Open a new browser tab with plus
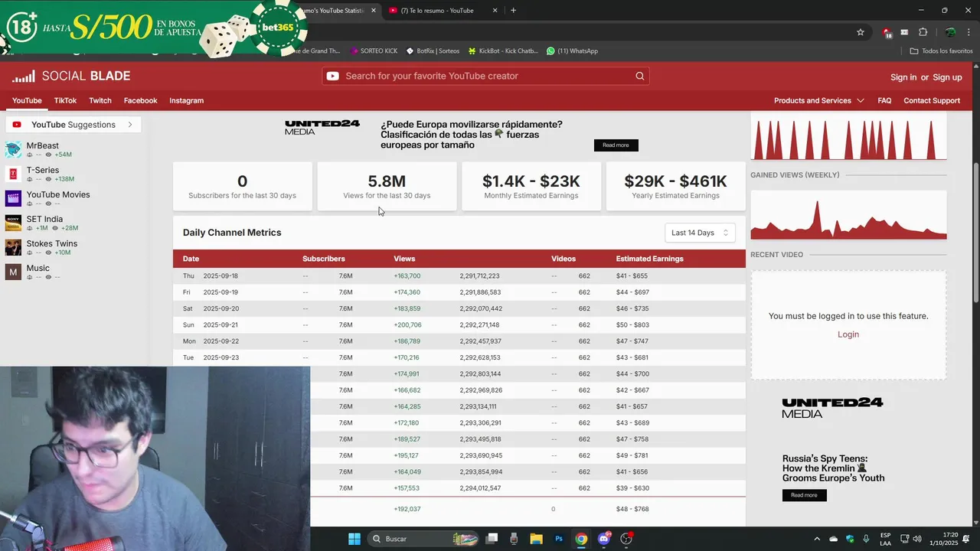 tap(513, 11)
